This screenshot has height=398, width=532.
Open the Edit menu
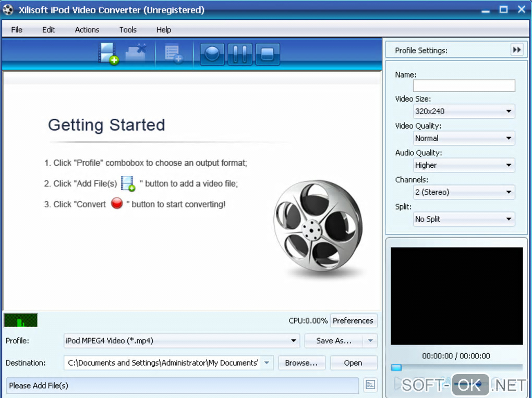coord(48,30)
